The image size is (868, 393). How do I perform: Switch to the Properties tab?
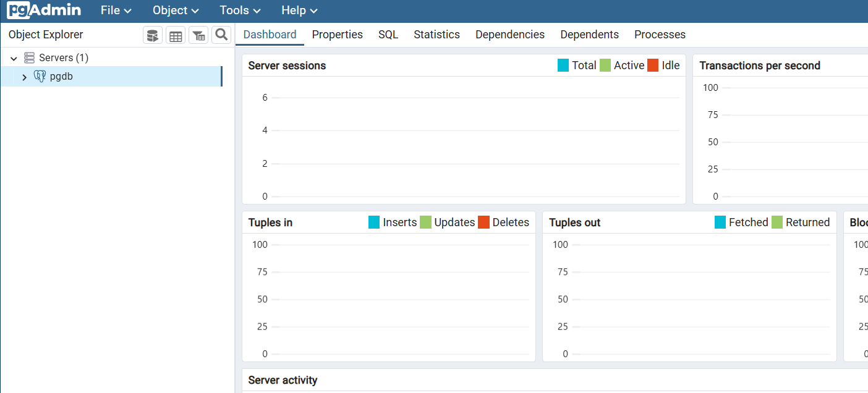pyautogui.click(x=337, y=35)
